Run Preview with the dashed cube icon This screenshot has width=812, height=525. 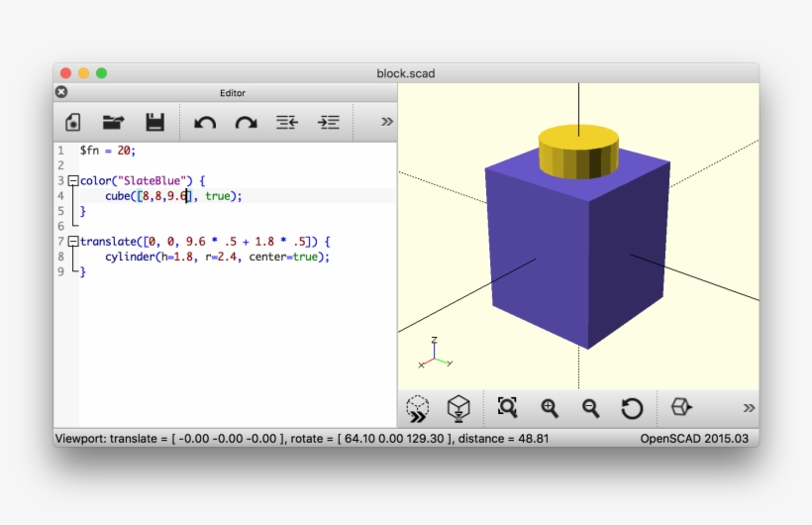click(x=418, y=408)
